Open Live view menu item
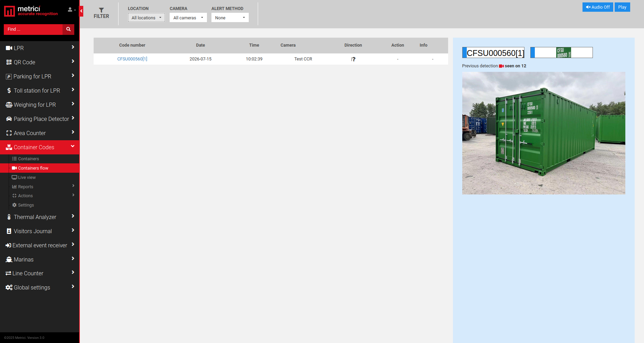 27,177
